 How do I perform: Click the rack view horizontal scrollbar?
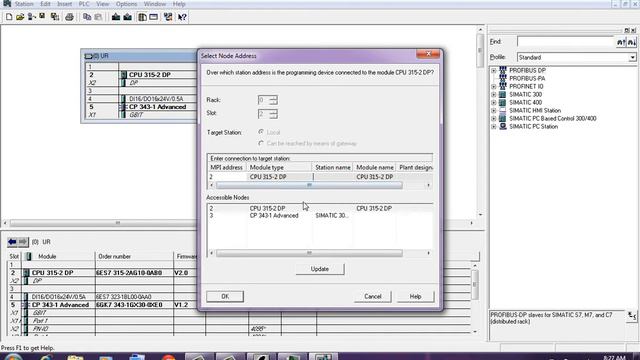click(x=118, y=223)
